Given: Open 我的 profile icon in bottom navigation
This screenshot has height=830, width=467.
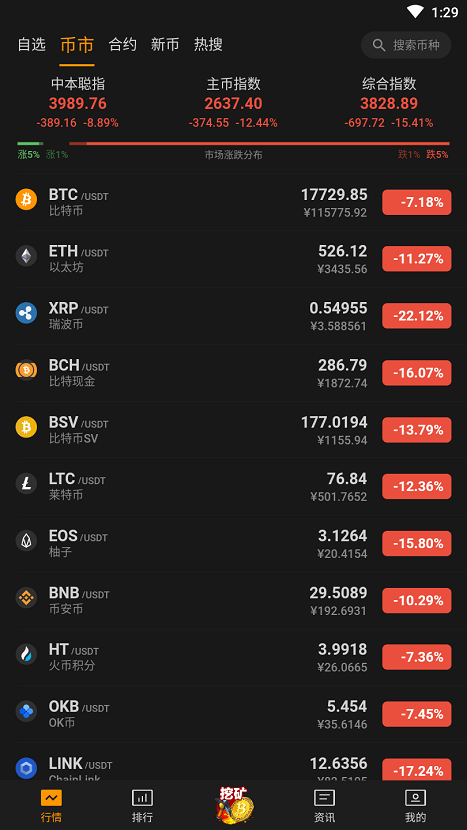Looking at the screenshot, I should pos(415,798).
